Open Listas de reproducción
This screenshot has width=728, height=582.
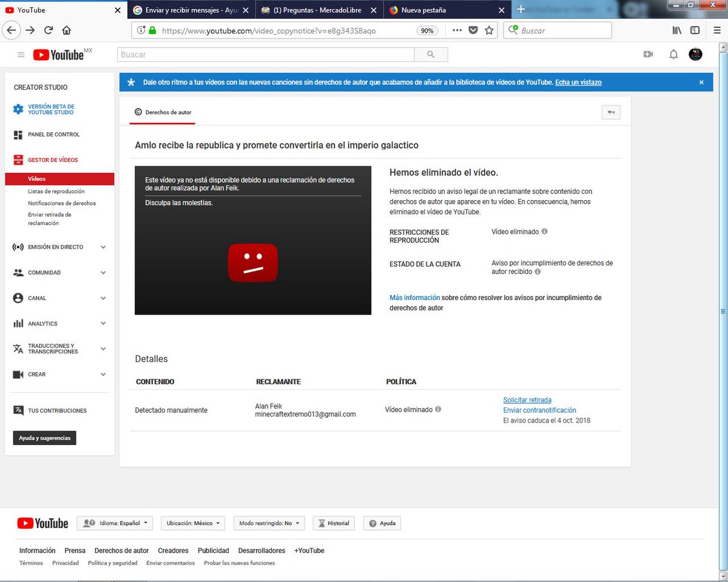[56, 191]
